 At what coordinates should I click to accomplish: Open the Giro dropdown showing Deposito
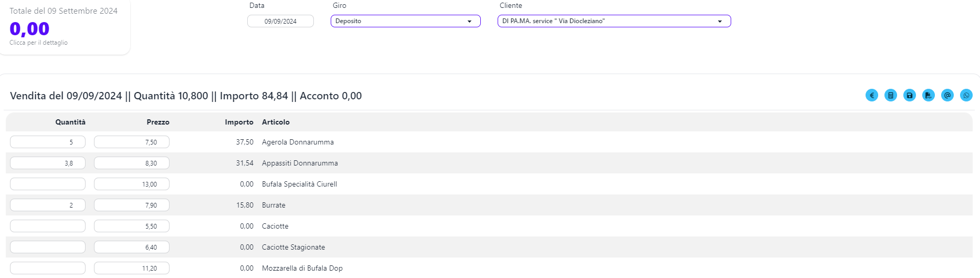(x=405, y=21)
